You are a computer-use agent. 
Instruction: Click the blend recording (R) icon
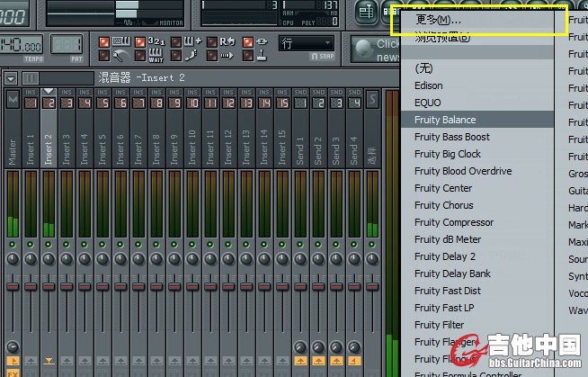(x=225, y=41)
